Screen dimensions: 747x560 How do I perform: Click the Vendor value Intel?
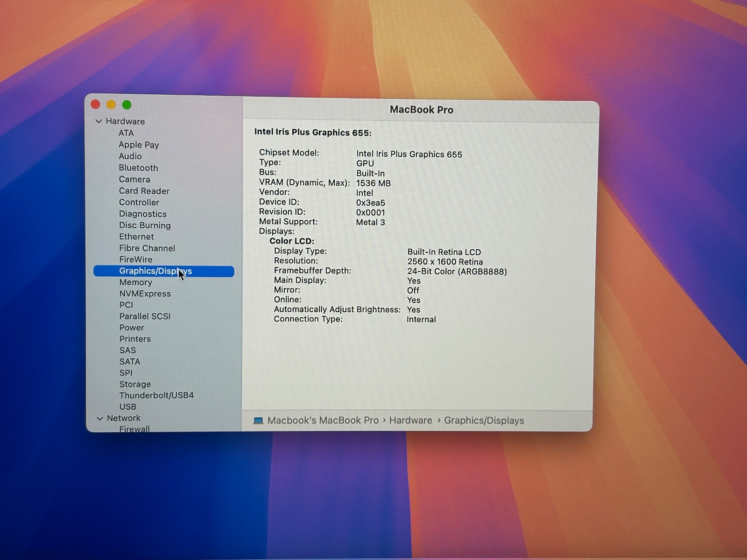click(x=365, y=193)
